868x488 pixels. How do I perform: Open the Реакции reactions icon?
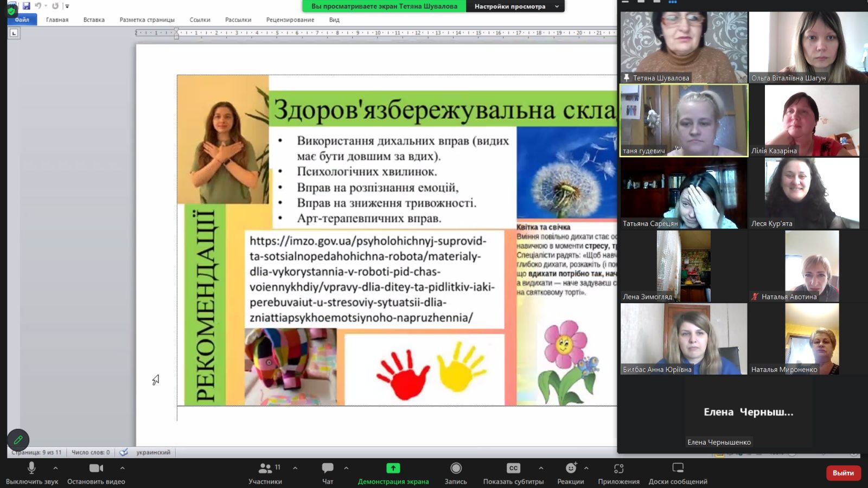coord(571,468)
